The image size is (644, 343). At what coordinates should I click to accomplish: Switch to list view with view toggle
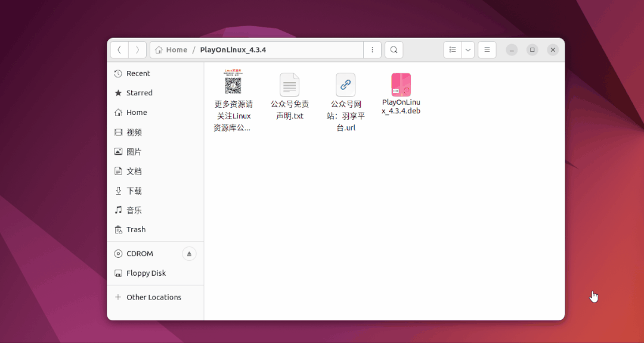[x=453, y=49]
